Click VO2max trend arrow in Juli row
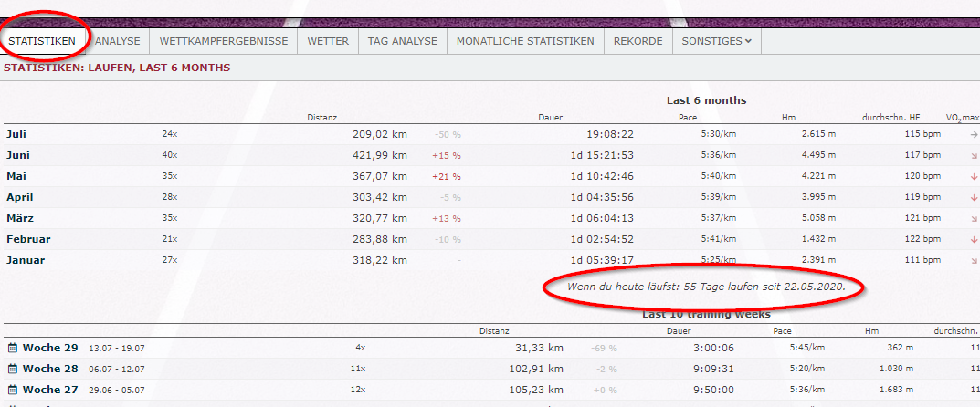 [x=974, y=134]
